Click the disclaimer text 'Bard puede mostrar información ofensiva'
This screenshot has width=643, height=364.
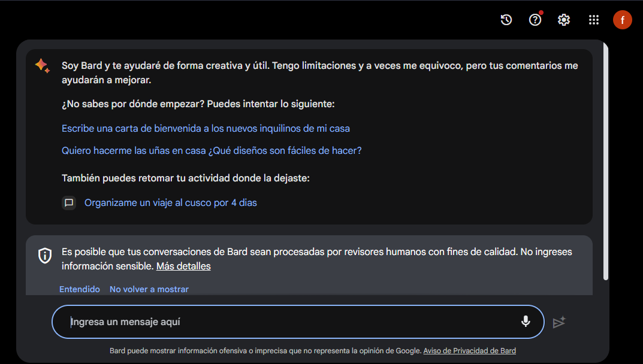point(176,350)
